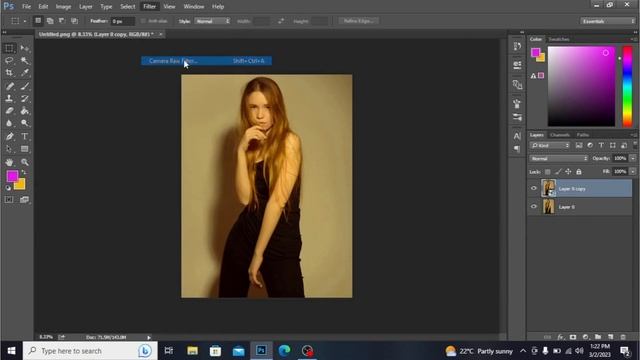Select the Magic Wand tool
Image resolution: width=640 pixels, height=360 pixels.
point(24,60)
